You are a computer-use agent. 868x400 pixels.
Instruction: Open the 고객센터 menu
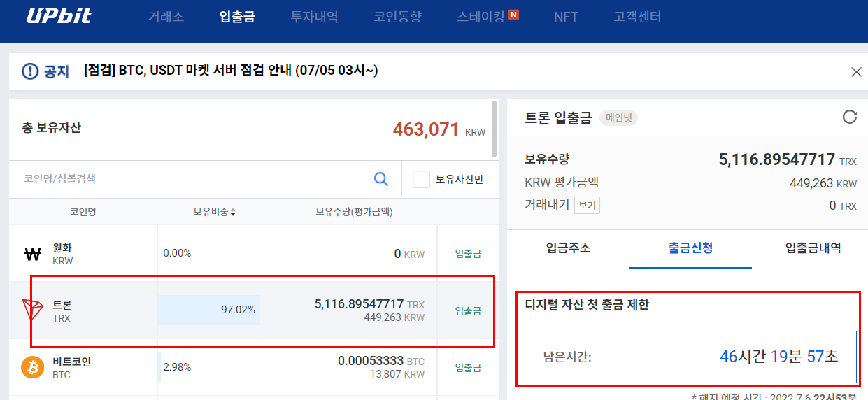tap(637, 17)
